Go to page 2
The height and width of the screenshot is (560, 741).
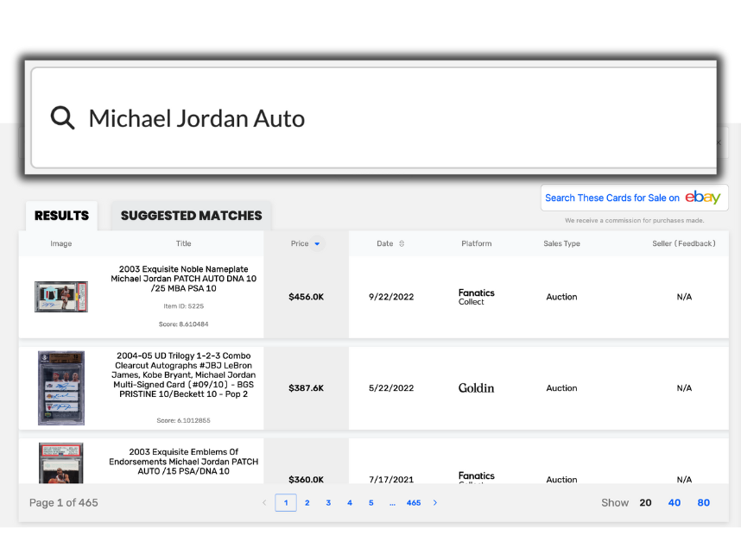click(x=307, y=502)
